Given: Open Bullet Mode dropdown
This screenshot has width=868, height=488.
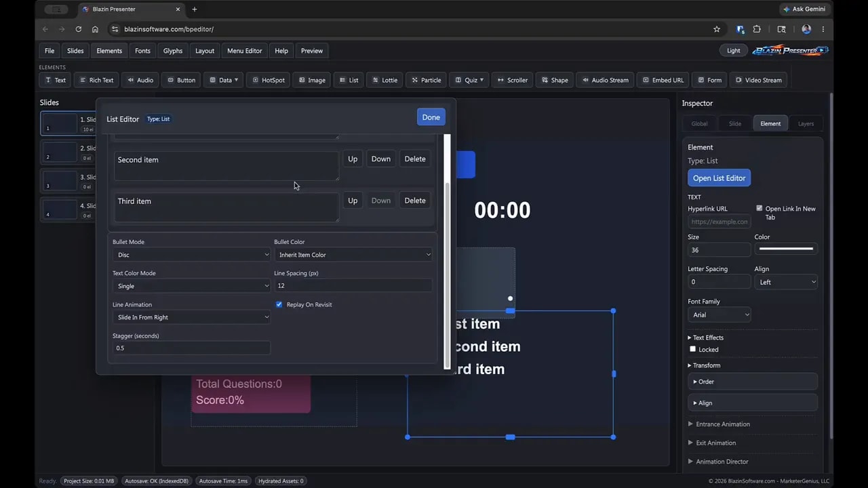Looking at the screenshot, I should [191, 255].
